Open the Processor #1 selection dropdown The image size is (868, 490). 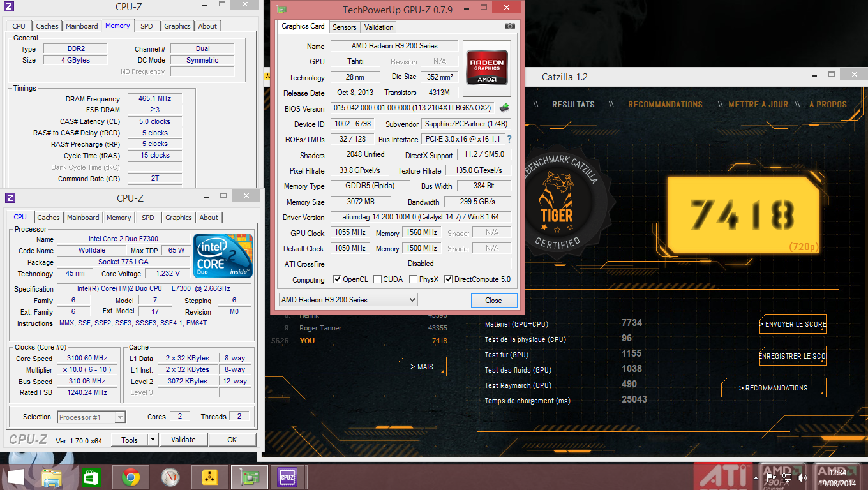click(92, 417)
